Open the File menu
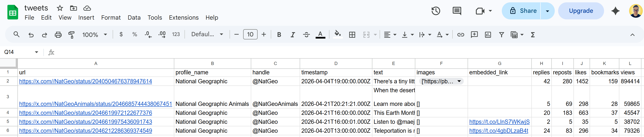644x137 pixels. pos(29,17)
